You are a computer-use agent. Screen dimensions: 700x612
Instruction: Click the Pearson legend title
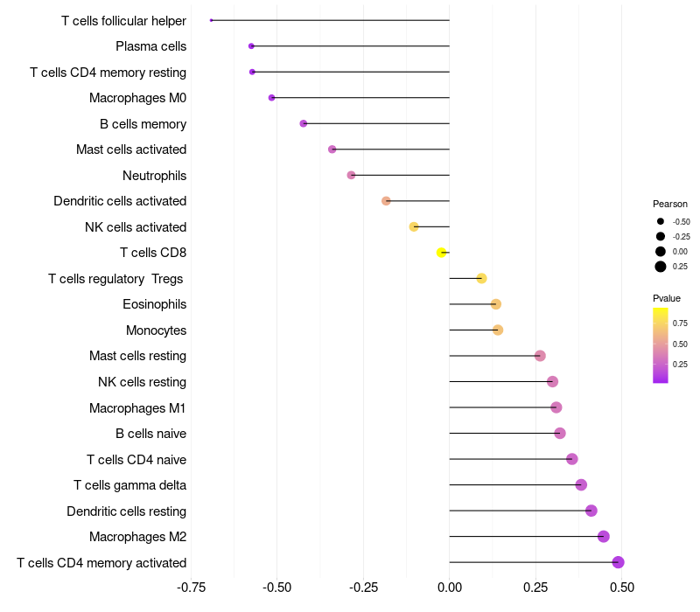coord(670,204)
